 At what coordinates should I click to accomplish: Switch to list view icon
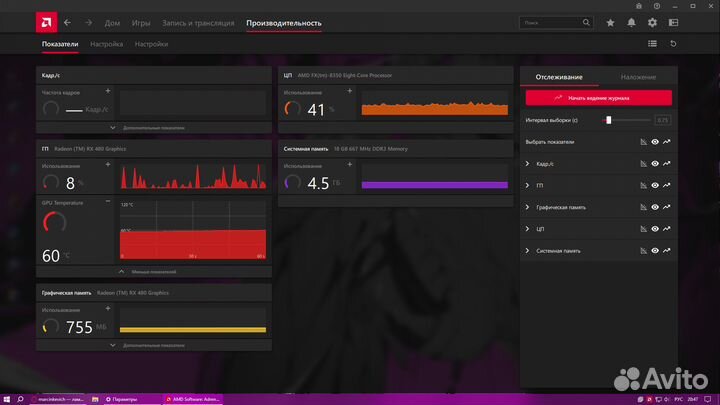tap(652, 44)
